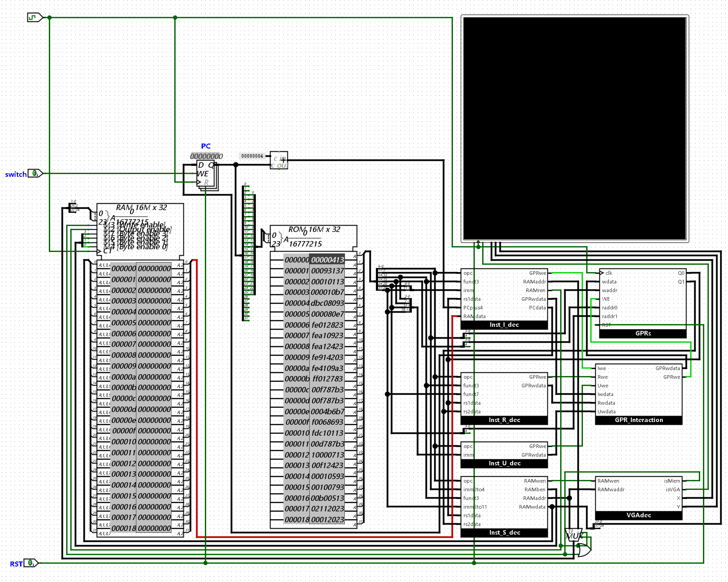Click ROM cell 000018 value 00012023
The height and width of the screenshot is (582, 728).
[328, 520]
